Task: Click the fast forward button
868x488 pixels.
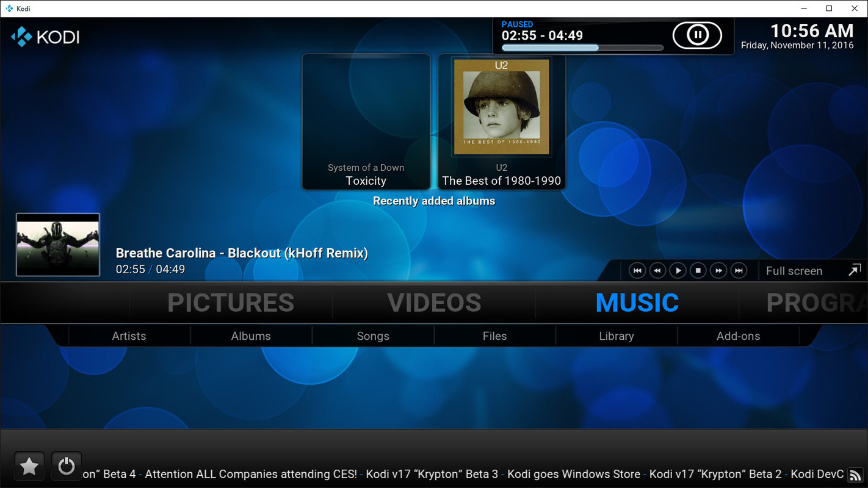Action: pos(718,271)
